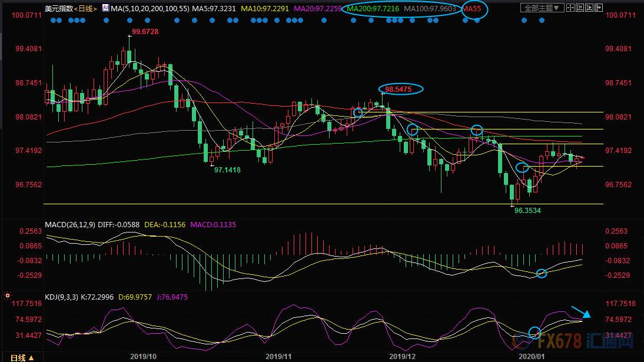Screen dimensions: 644x362
Task: Click the J:76.9475 value
Action: [172, 297]
